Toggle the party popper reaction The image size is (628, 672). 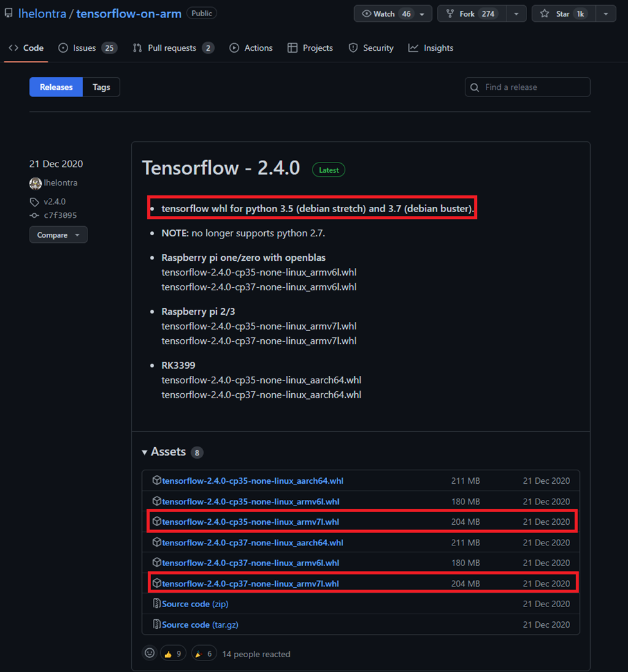[x=204, y=653]
